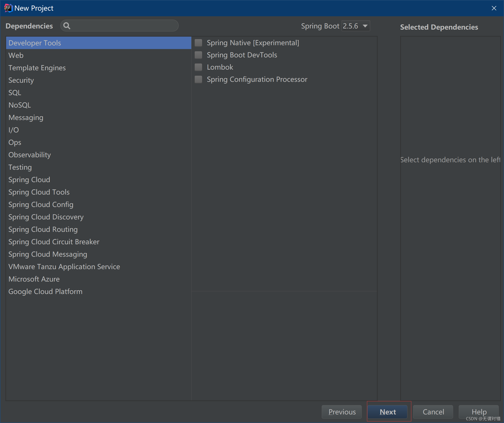This screenshot has height=423, width=504.
Task: Select the I/O category
Action: pyautogui.click(x=99, y=130)
